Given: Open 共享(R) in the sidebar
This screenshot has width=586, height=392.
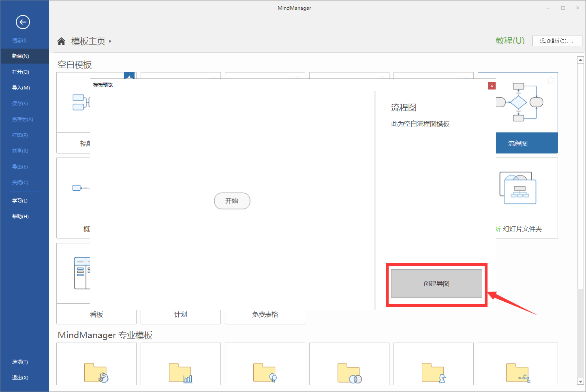Looking at the screenshot, I should tap(20, 151).
